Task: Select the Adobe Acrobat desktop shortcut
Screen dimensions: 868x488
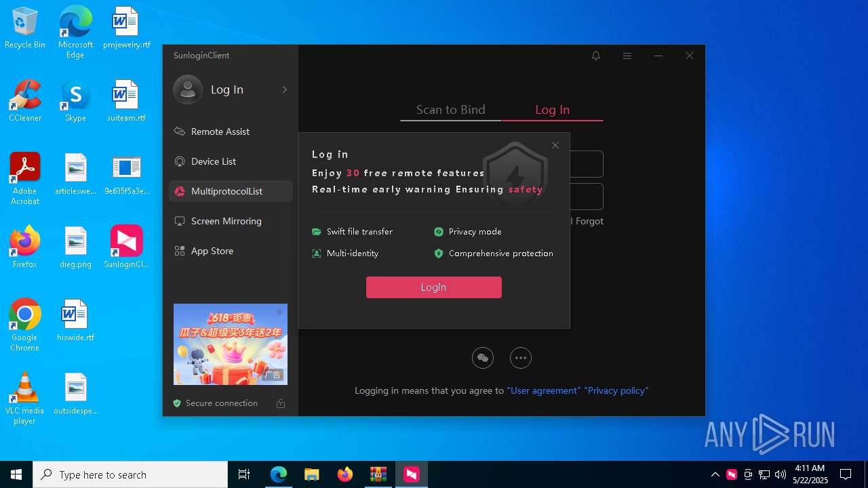Action: click(x=25, y=179)
